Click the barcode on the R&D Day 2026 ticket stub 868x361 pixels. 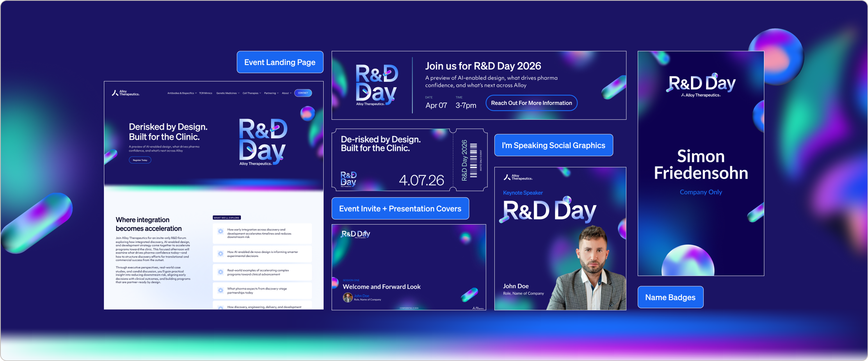473,160
